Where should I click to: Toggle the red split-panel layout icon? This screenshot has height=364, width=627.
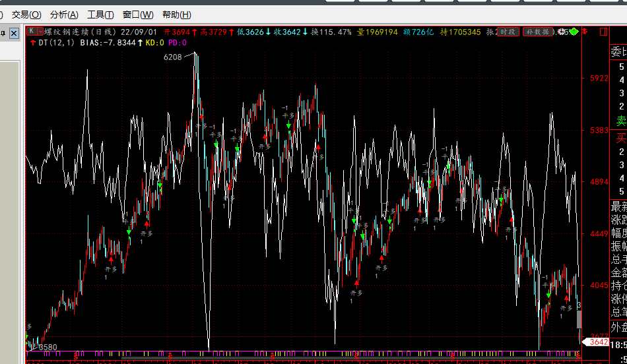(603, 32)
